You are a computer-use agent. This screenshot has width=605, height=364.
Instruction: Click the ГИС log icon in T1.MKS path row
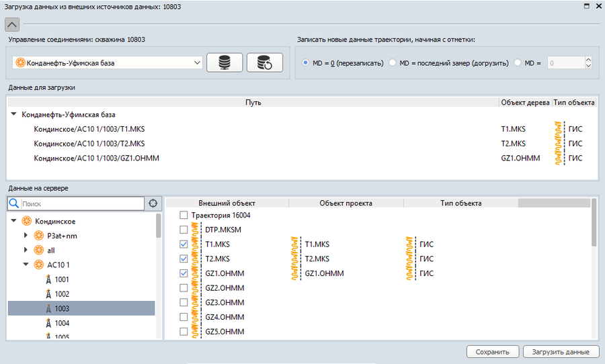[559, 129]
